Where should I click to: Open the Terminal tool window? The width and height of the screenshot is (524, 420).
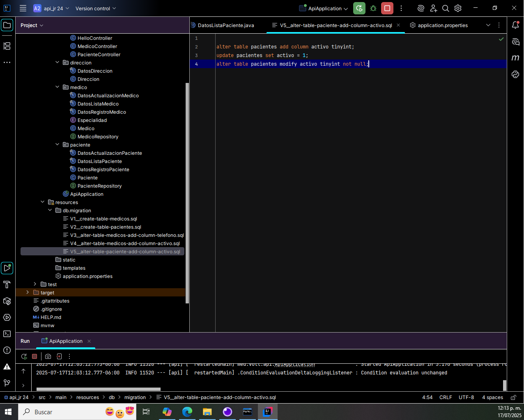[7, 334]
